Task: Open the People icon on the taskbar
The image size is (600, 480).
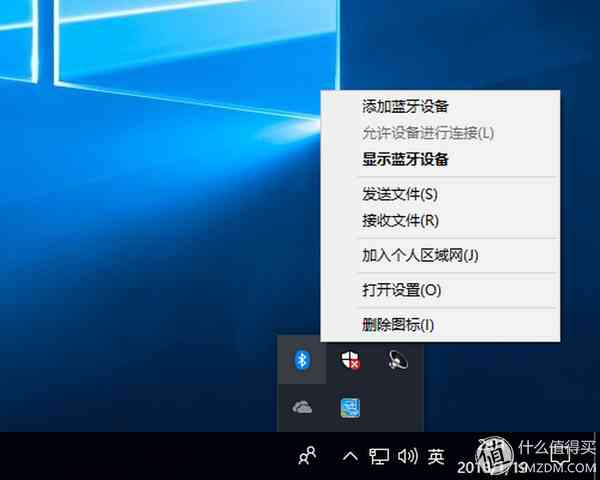Action: (x=308, y=457)
